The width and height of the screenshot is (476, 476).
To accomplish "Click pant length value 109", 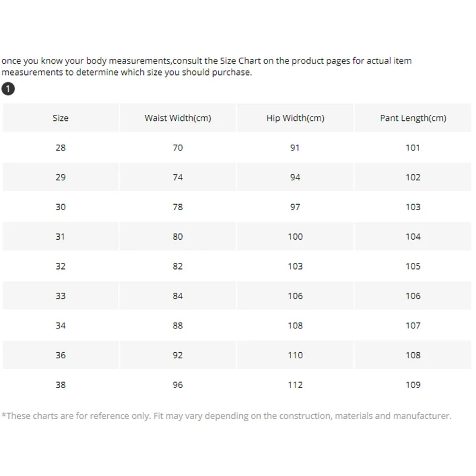I will pyautogui.click(x=413, y=385).
